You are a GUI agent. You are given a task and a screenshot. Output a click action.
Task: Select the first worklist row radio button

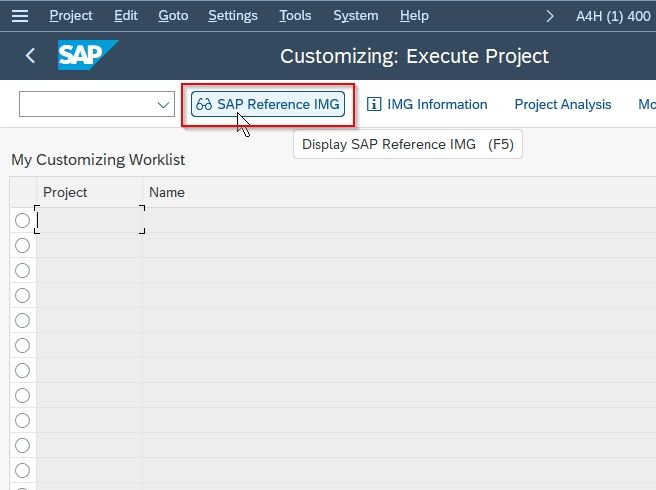(x=22, y=221)
